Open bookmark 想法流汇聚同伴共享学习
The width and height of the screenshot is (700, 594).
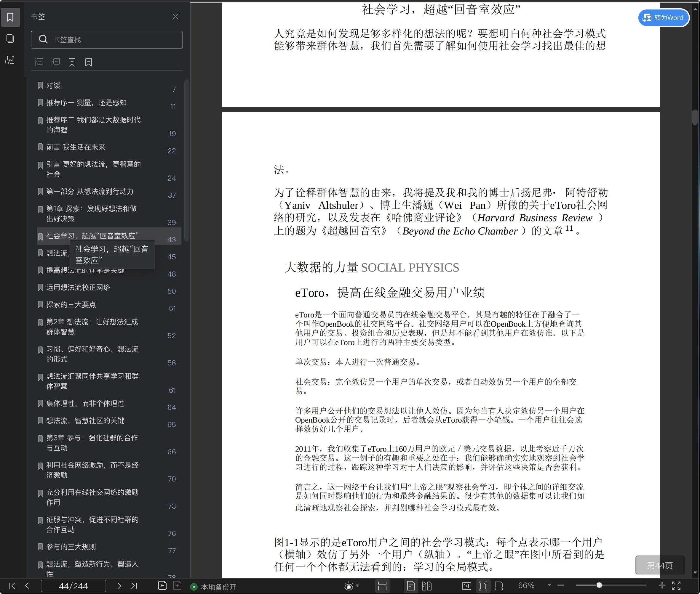tap(108, 381)
